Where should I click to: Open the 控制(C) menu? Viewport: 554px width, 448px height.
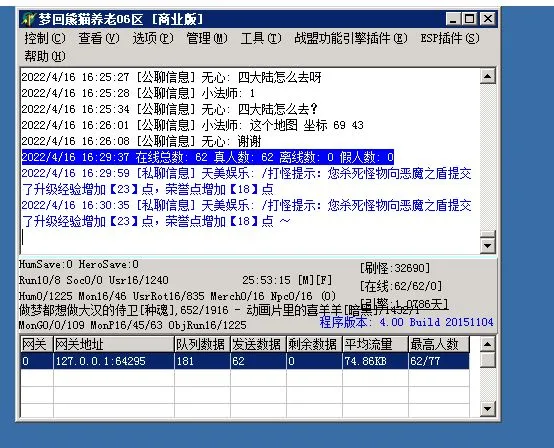click(45, 38)
